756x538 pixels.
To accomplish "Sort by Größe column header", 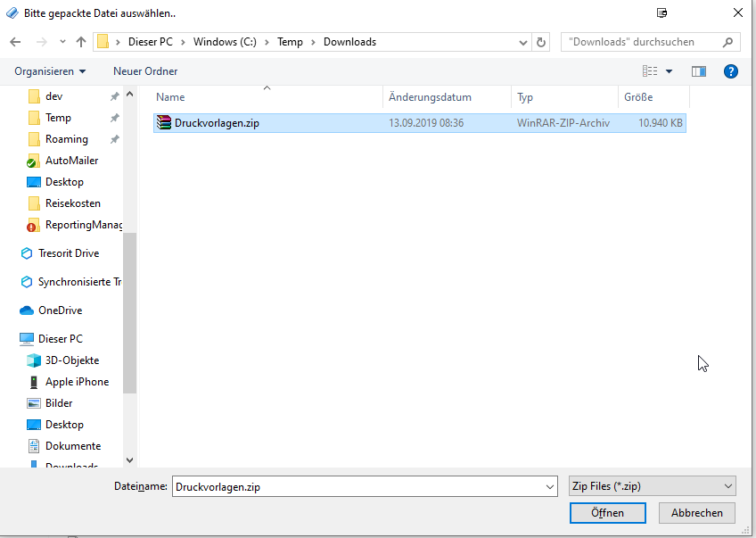I will (x=638, y=97).
